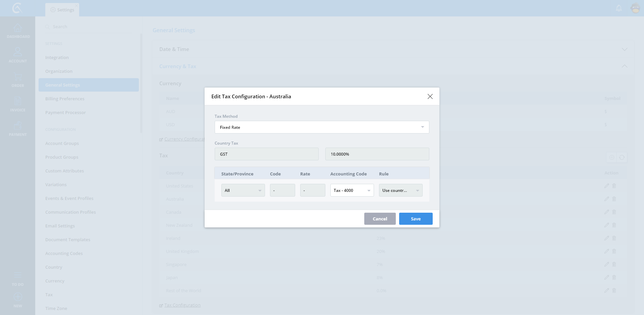Close the Edit Tax Configuration dialog
644x315 pixels.
coord(430,96)
